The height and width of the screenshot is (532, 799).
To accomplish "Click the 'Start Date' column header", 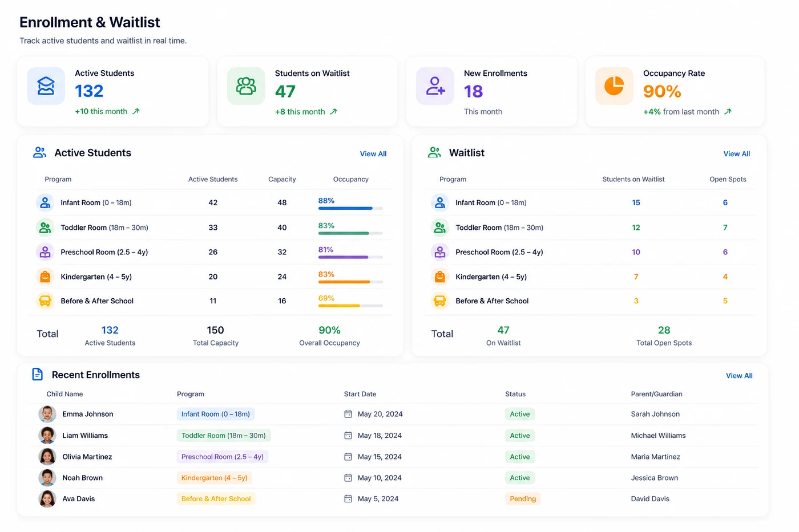I will pyautogui.click(x=360, y=394).
